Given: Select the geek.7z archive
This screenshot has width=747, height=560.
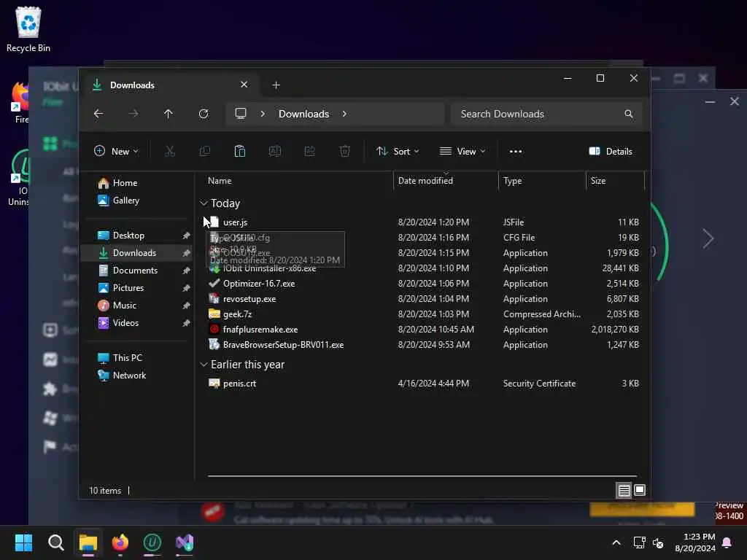Looking at the screenshot, I should [423, 314].
